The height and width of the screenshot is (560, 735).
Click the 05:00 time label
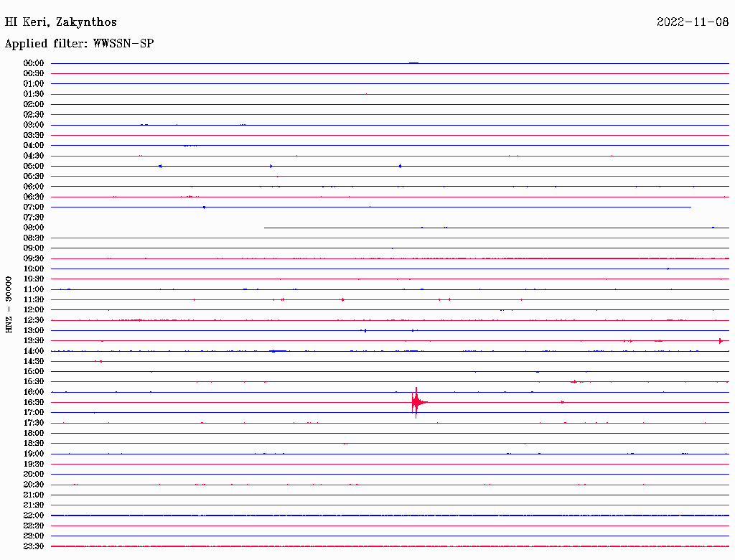pyautogui.click(x=34, y=166)
